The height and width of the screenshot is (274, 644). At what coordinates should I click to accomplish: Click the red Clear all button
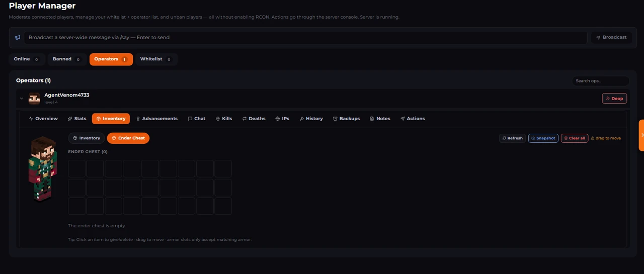click(x=575, y=138)
